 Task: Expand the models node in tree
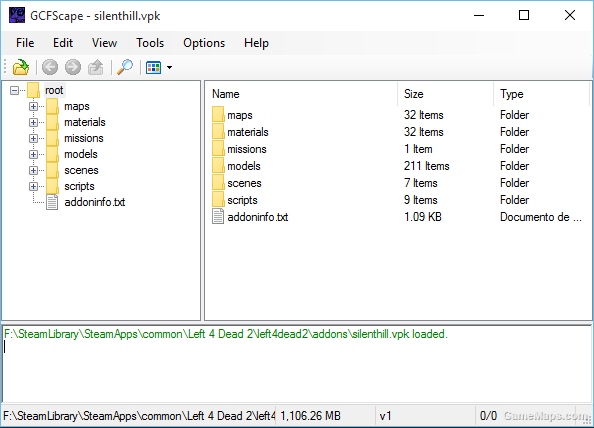[x=33, y=154]
